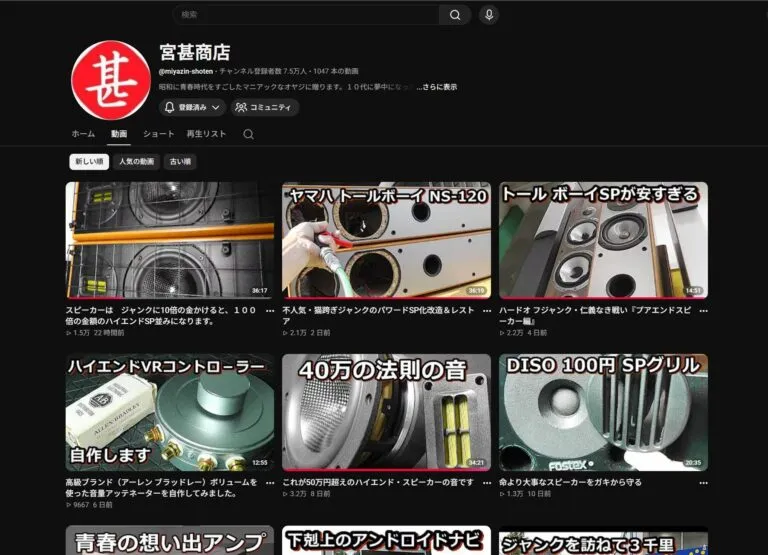Expand channel description with さらに表示

(437, 87)
